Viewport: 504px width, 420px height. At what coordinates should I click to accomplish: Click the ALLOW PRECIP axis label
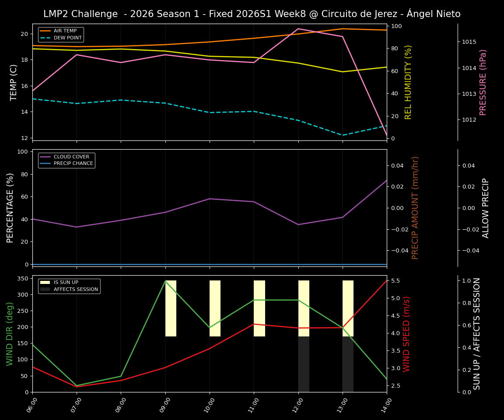(x=486, y=207)
